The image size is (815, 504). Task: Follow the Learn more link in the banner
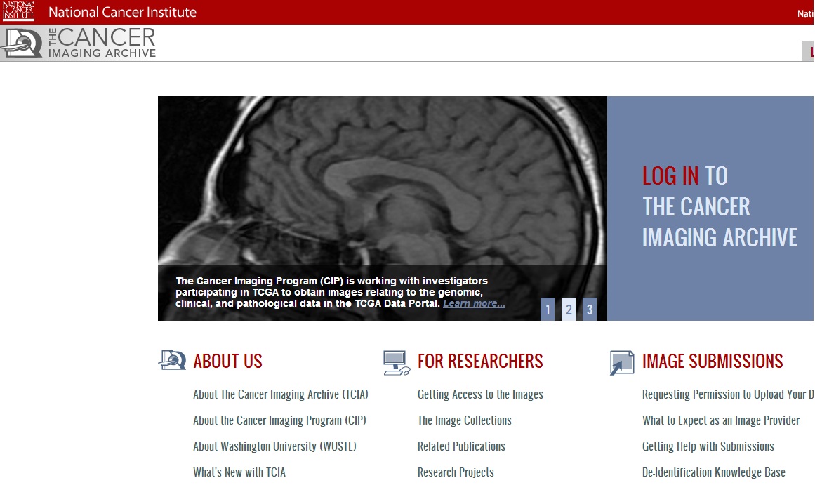coord(474,303)
